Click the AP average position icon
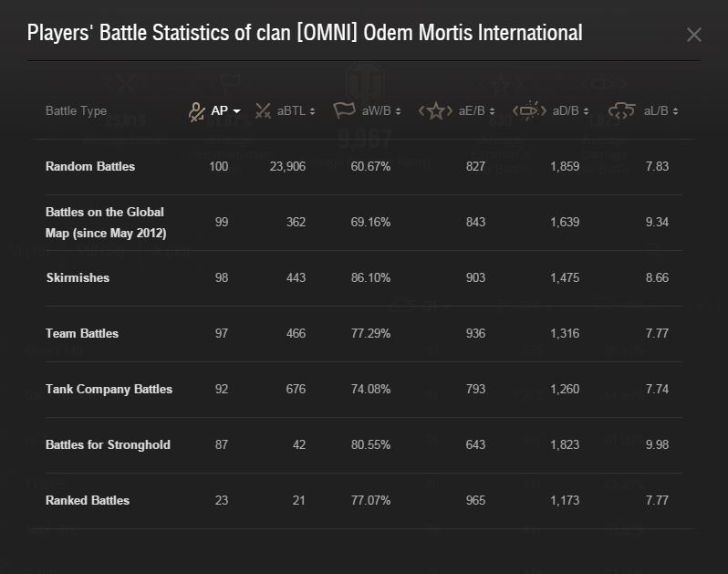 [x=197, y=111]
